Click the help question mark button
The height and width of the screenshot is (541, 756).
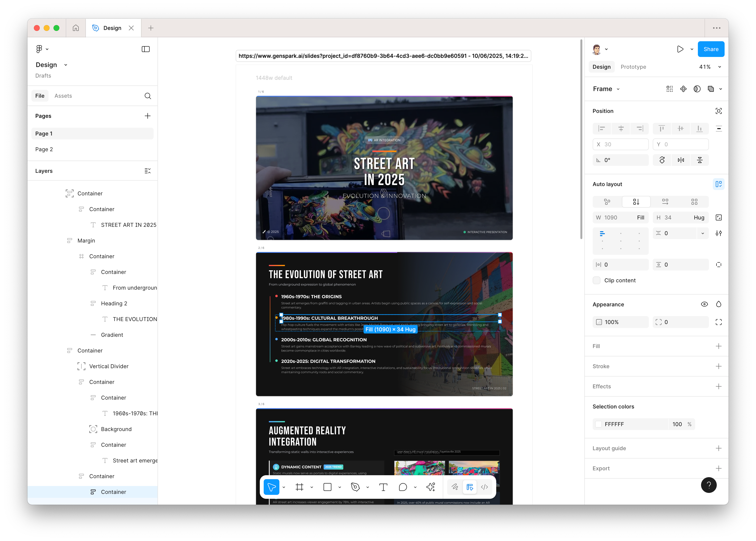pos(709,485)
